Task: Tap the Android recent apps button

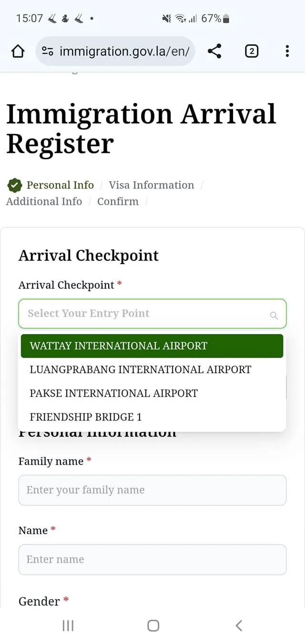Action: pos(68,625)
